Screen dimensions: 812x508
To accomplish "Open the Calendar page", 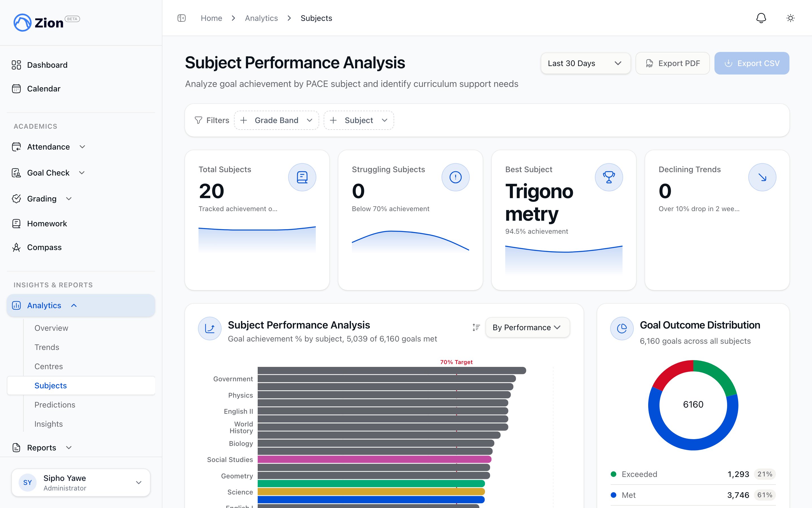I will click(81, 89).
